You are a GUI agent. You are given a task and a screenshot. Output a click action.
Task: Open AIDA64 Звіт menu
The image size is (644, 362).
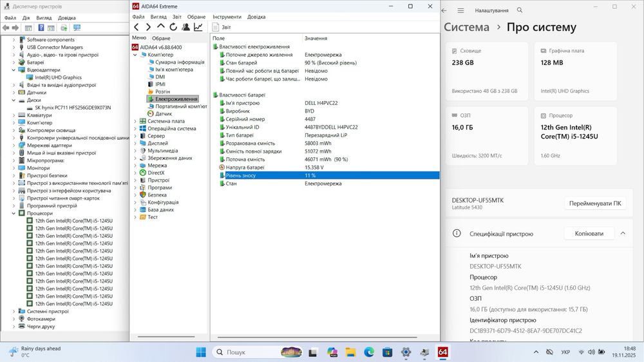pyautogui.click(x=177, y=17)
